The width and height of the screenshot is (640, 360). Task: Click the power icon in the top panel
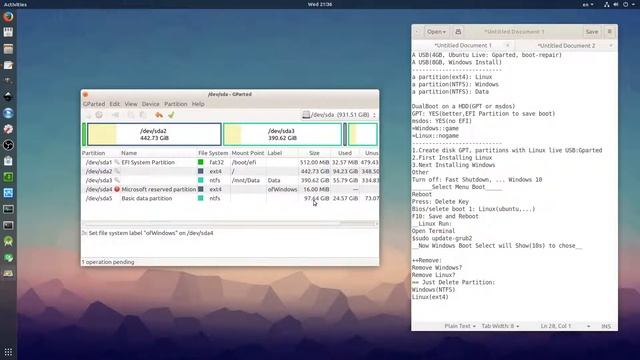pos(625,4)
